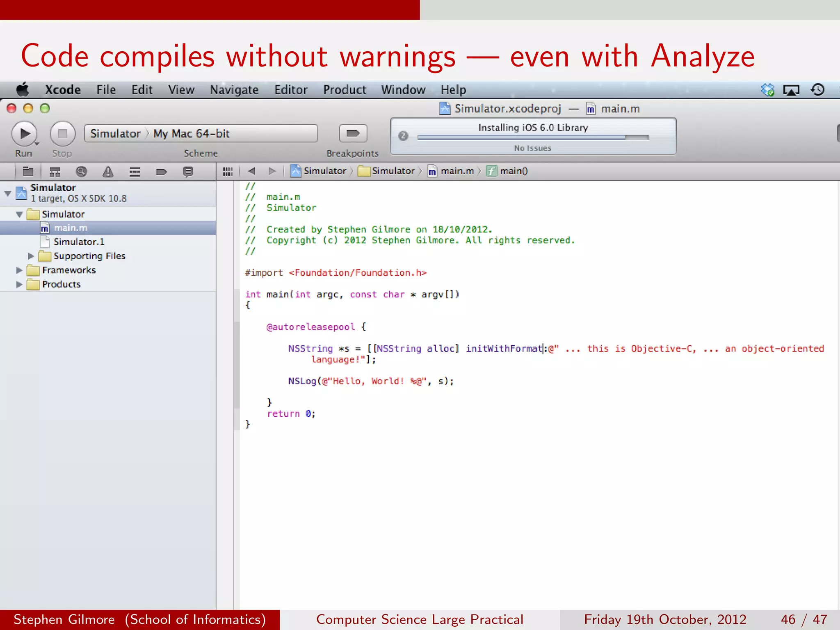
Task: Open the Xcode menu
Action: pyautogui.click(x=63, y=89)
